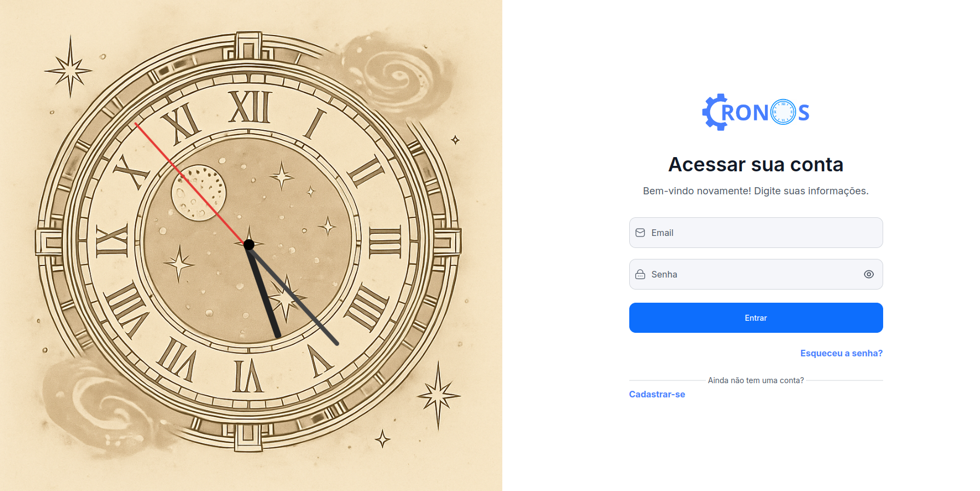Click the Bem-vindo novamente subtitle text
The image size is (980, 491).
tap(756, 191)
